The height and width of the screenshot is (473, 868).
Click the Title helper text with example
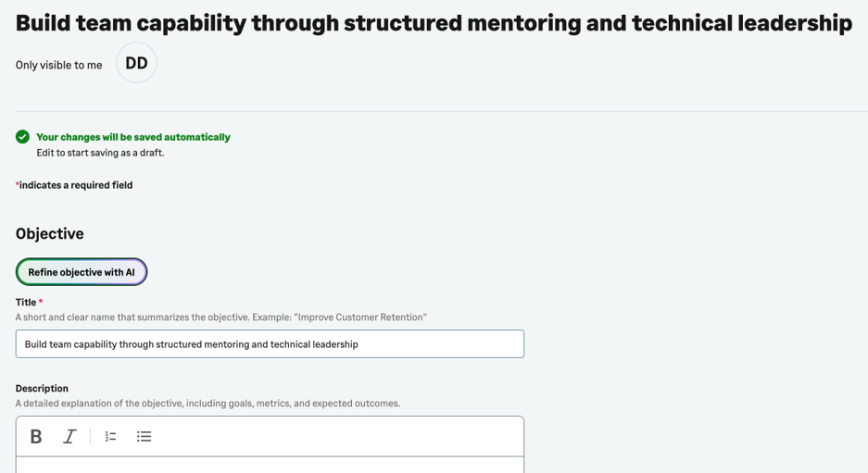(x=220, y=317)
